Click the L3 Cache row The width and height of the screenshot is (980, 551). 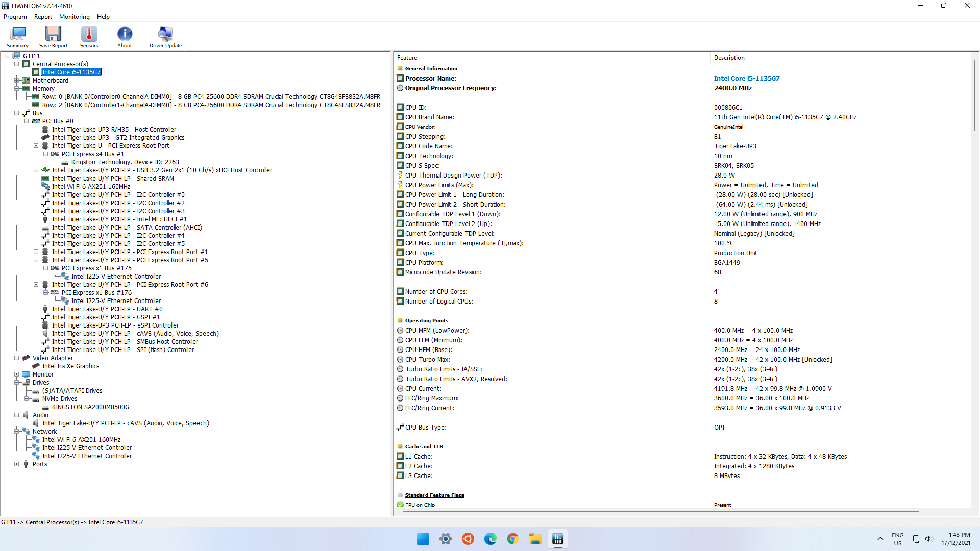click(x=683, y=475)
